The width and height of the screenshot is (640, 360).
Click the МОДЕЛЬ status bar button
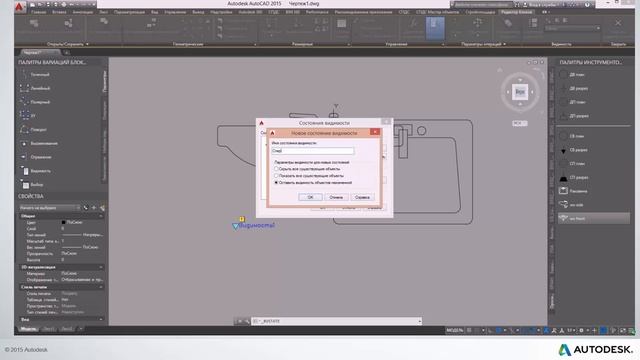[454, 331]
